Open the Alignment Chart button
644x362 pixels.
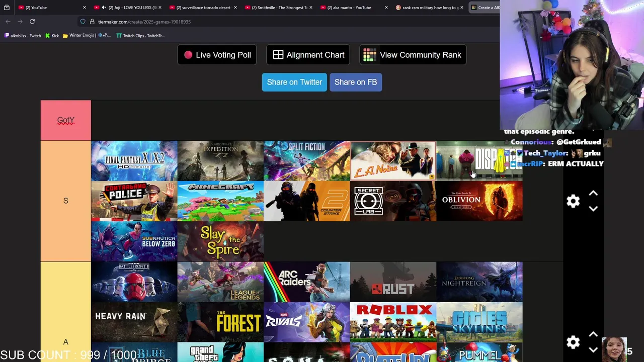pyautogui.click(x=308, y=55)
